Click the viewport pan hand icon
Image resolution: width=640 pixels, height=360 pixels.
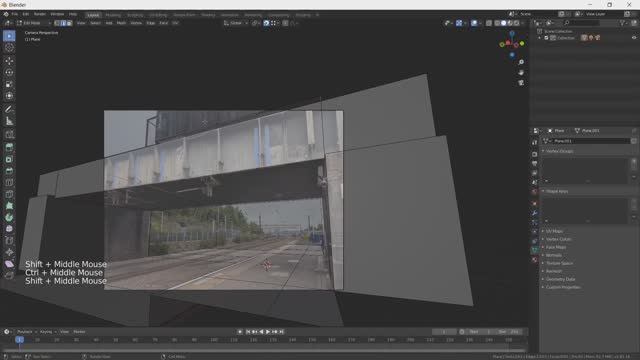521,73
